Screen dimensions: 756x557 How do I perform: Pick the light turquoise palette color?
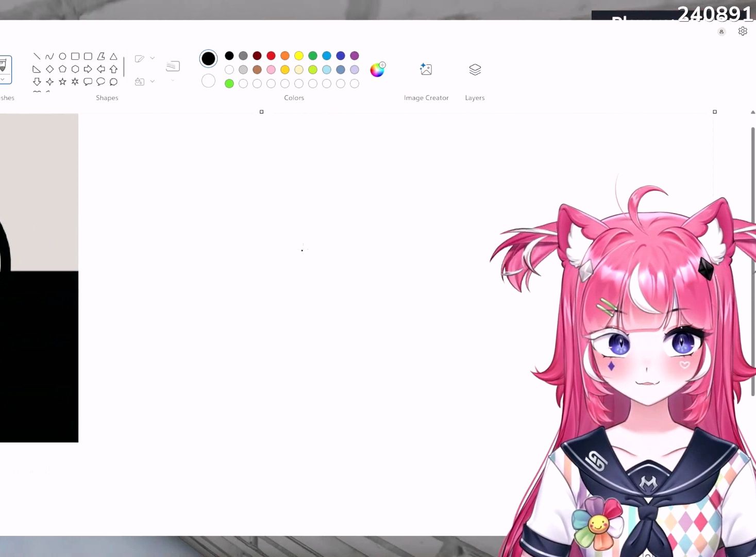click(327, 70)
